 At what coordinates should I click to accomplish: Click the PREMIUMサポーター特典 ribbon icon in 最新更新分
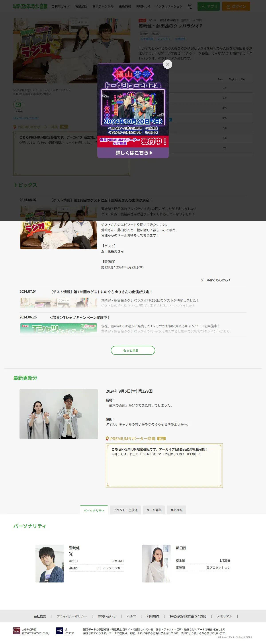pyautogui.click(x=107, y=438)
